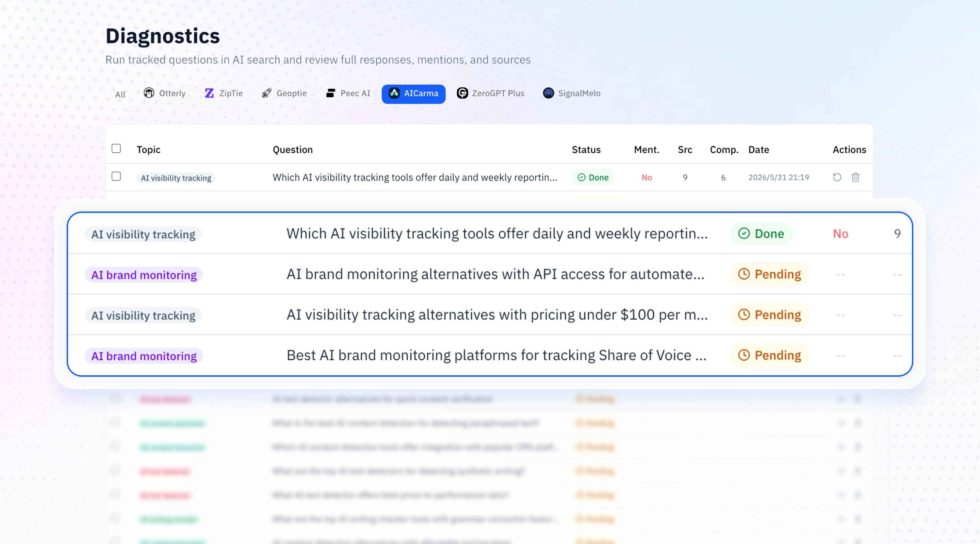Click the Otterly icon in the filter tabs
The width and height of the screenshot is (980, 544).
coord(149,93)
